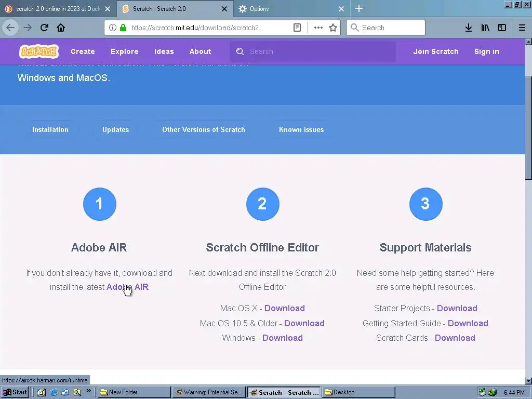
Task: Jump to Other Versions of Scratch
Action: tap(204, 129)
